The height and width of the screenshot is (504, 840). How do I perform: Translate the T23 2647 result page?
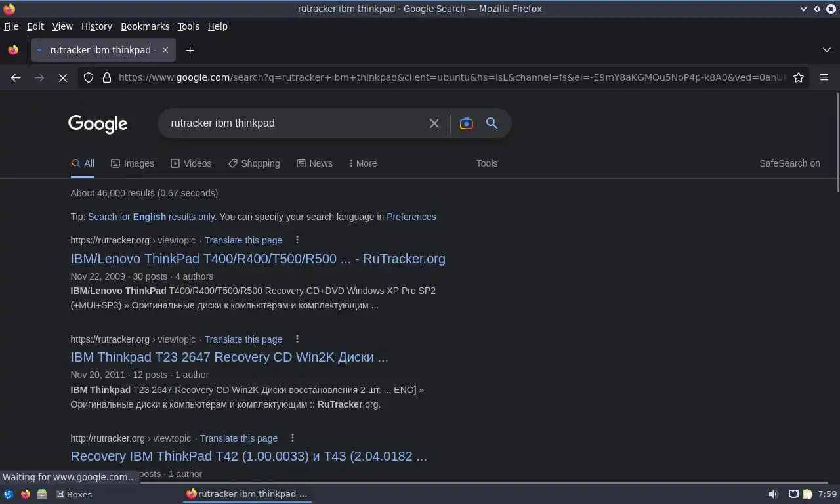pos(243,339)
